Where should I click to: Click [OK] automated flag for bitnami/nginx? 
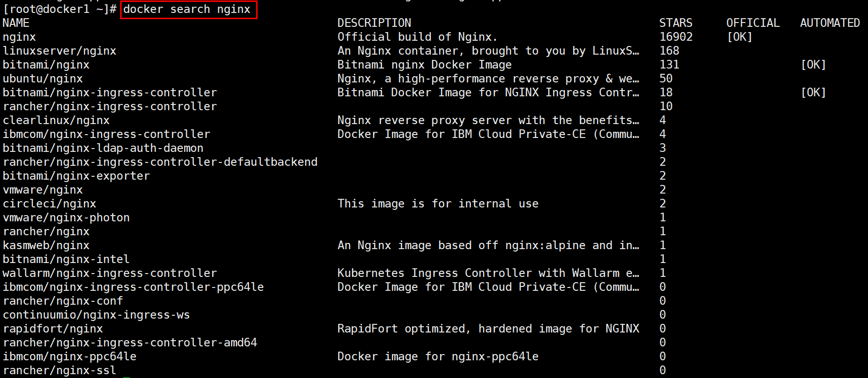click(x=813, y=65)
